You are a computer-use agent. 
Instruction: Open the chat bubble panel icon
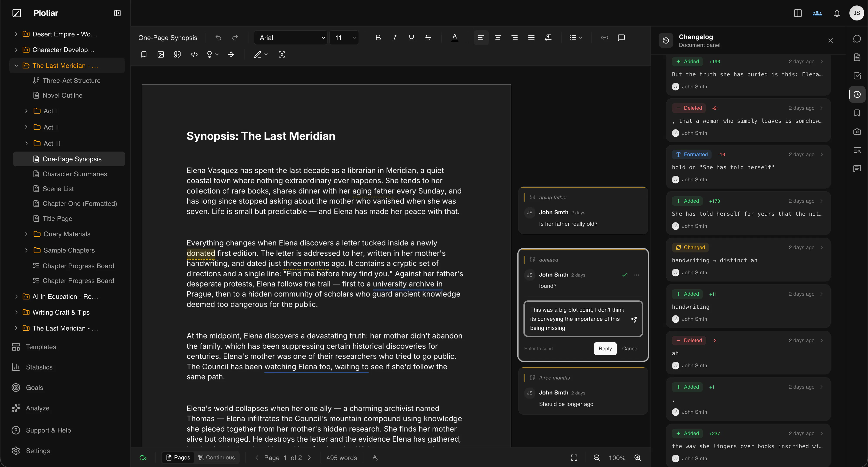tap(857, 39)
